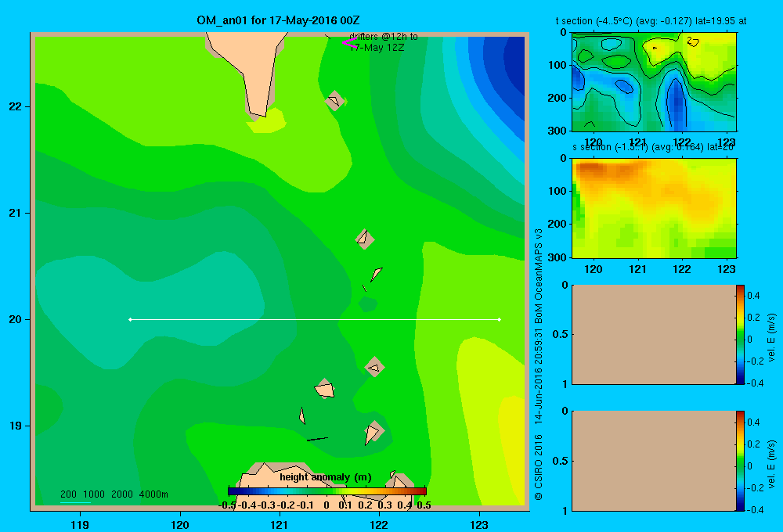The image size is (783, 532).
Task: Click the t section title with avg -0.127
Action: point(651,21)
